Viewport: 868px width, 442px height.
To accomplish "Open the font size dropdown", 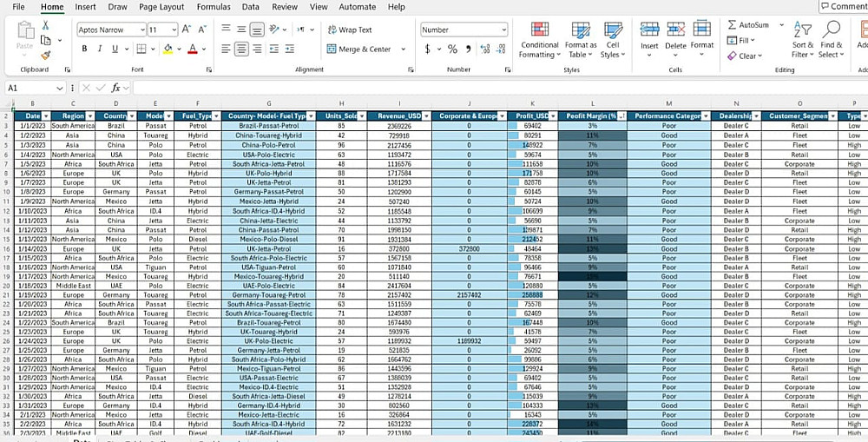I will click(174, 30).
